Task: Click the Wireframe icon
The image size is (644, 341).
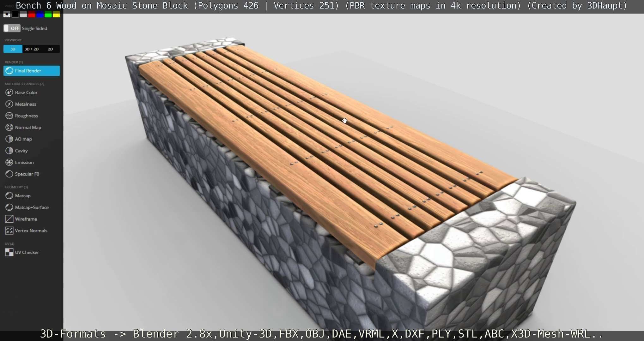Action: [9, 219]
